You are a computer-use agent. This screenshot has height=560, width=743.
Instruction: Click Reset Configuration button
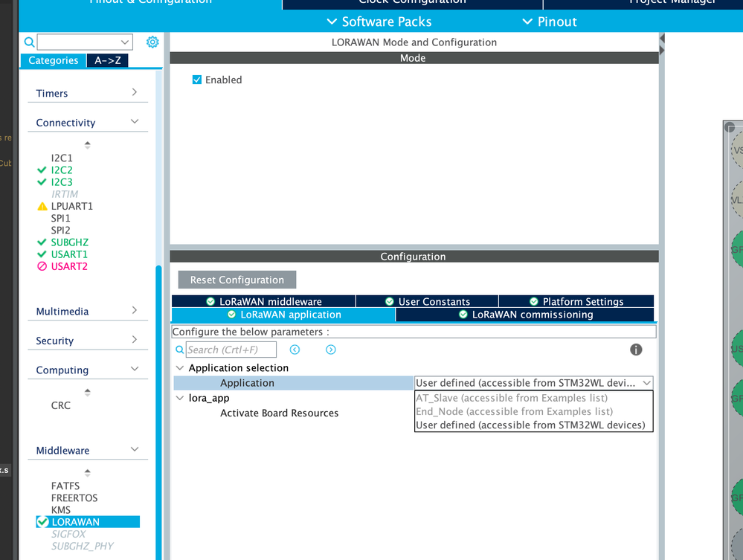[x=237, y=280]
